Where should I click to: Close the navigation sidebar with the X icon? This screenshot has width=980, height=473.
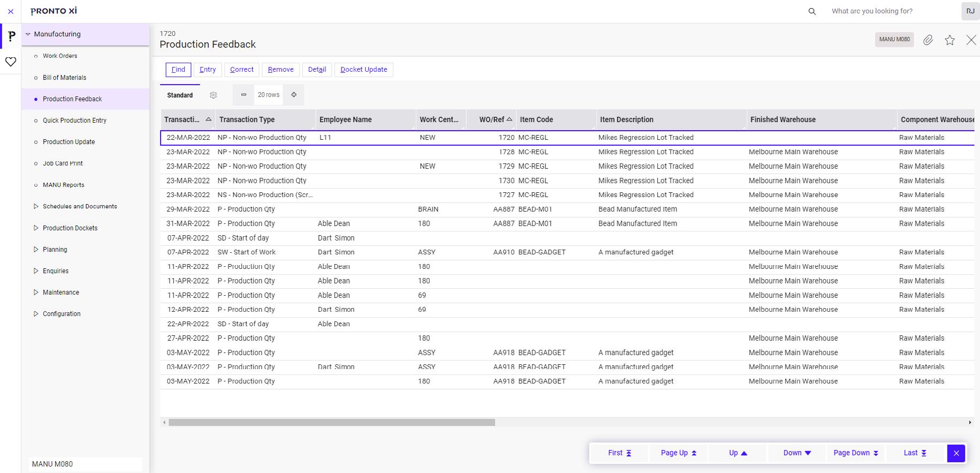point(11,11)
